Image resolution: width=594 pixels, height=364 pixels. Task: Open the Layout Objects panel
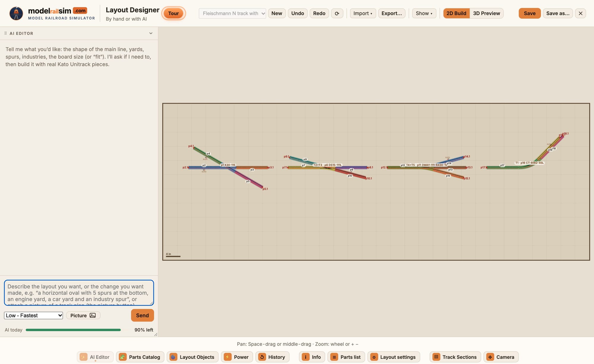[x=192, y=357]
